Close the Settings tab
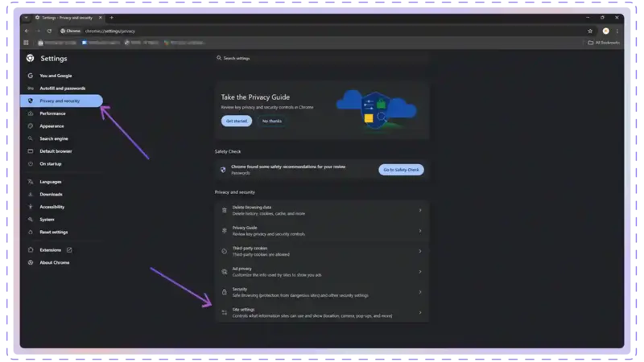 pyautogui.click(x=100, y=18)
